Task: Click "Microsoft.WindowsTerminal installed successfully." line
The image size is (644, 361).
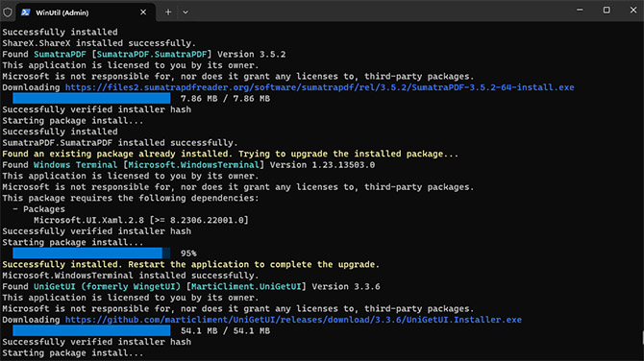Action: (x=131, y=276)
